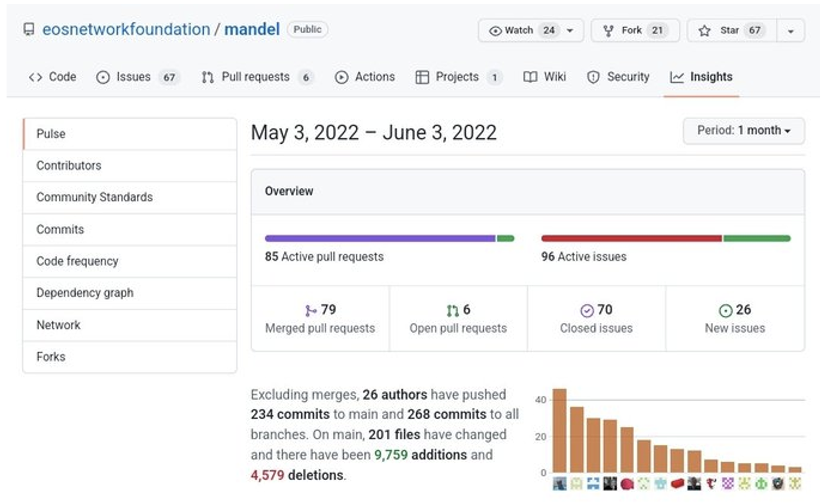Click the last contributor avatar in chart

coord(795,484)
